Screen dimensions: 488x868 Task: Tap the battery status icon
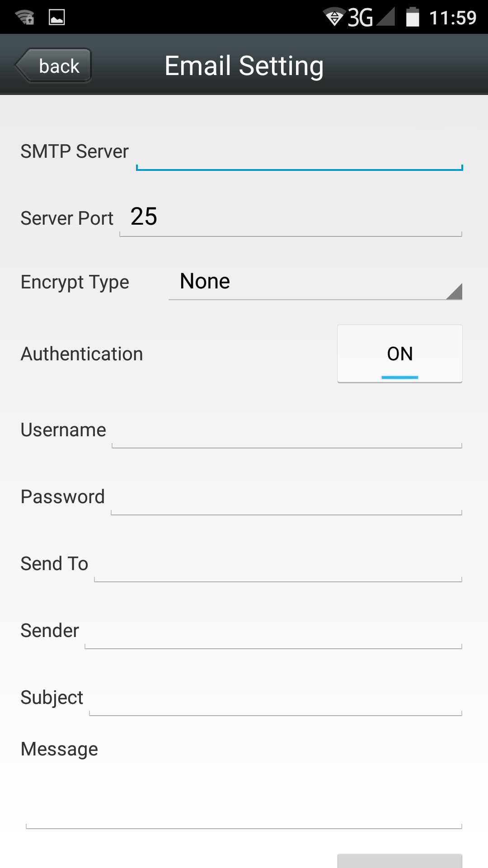point(413,17)
